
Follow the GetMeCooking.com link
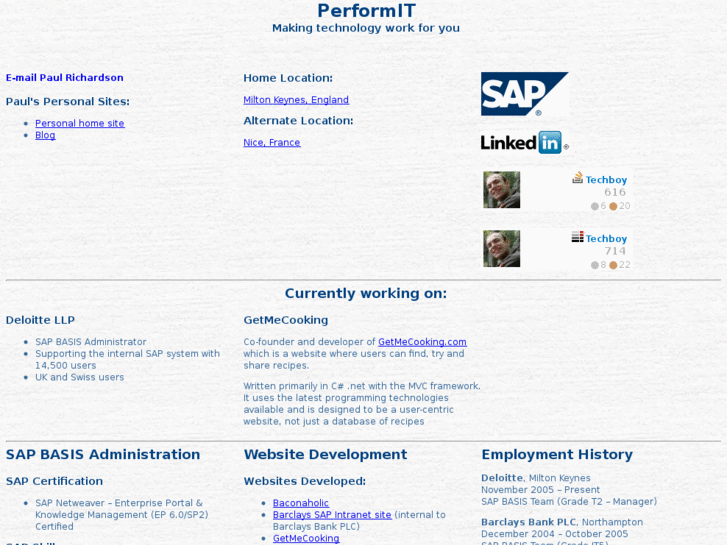[x=422, y=342]
